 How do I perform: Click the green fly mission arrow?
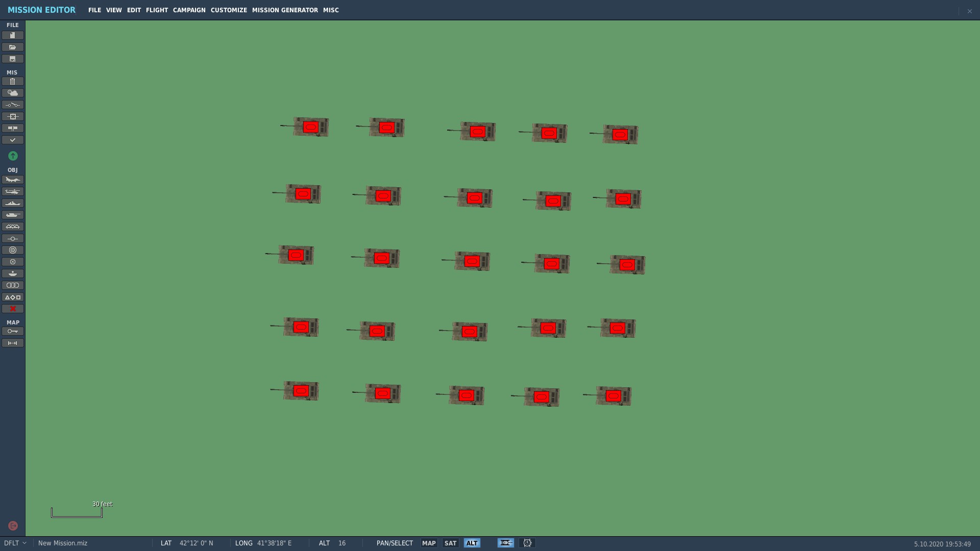(x=13, y=156)
